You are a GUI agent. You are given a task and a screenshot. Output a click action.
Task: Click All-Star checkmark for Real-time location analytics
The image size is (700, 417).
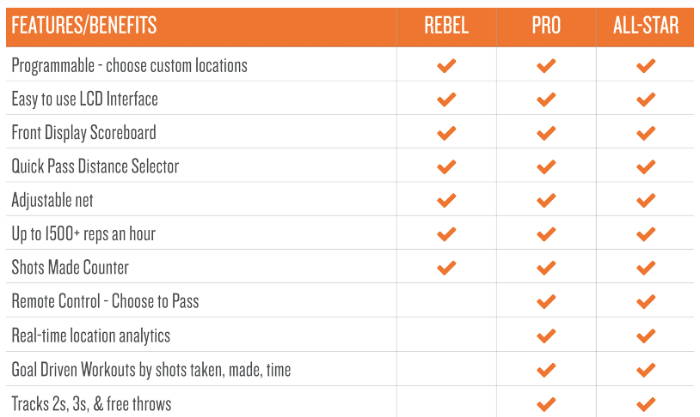click(x=646, y=335)
